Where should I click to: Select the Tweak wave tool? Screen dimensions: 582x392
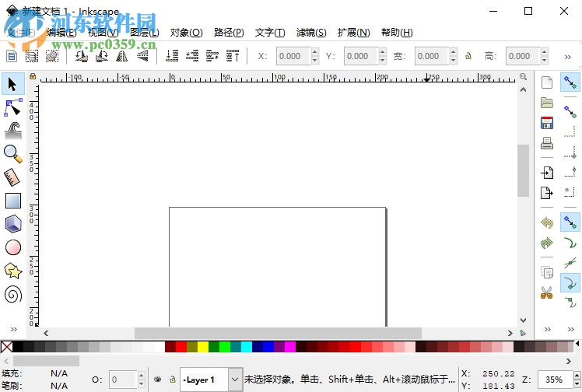[13, 131]
